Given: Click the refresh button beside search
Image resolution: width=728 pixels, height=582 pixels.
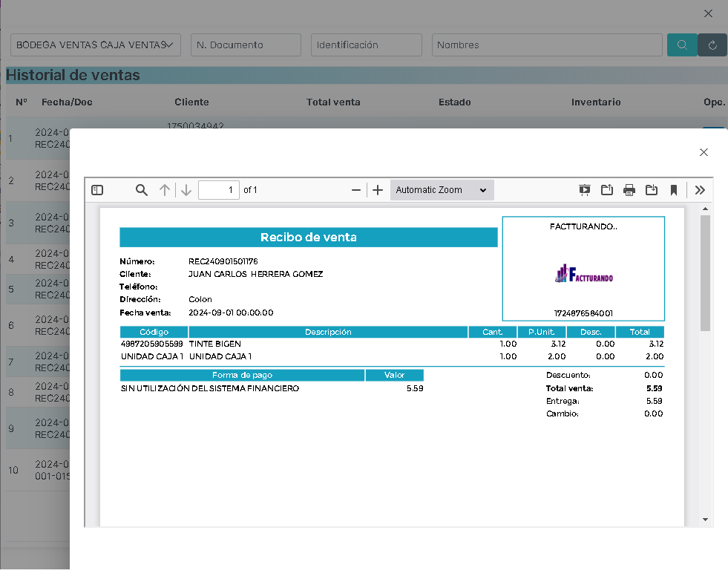Looking at the screenshot, I should click(712, 45).
